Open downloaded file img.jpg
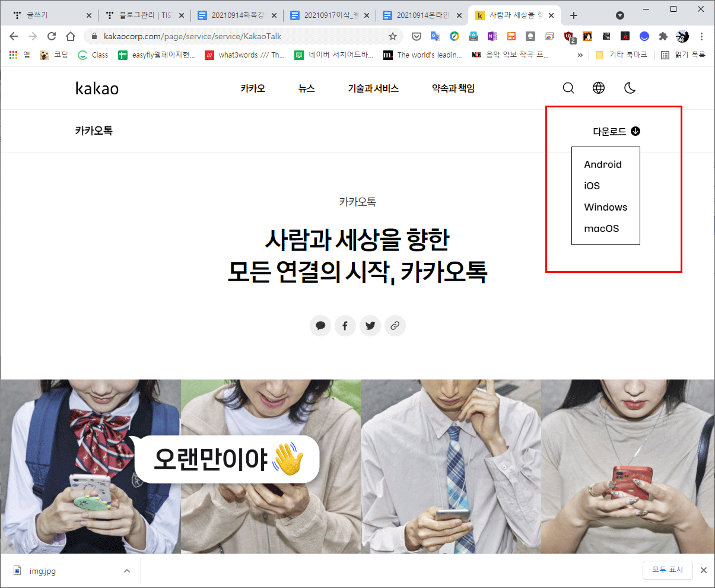Image resolution: width=715 pixels, height=588 pixels. [x=42, y=571]
